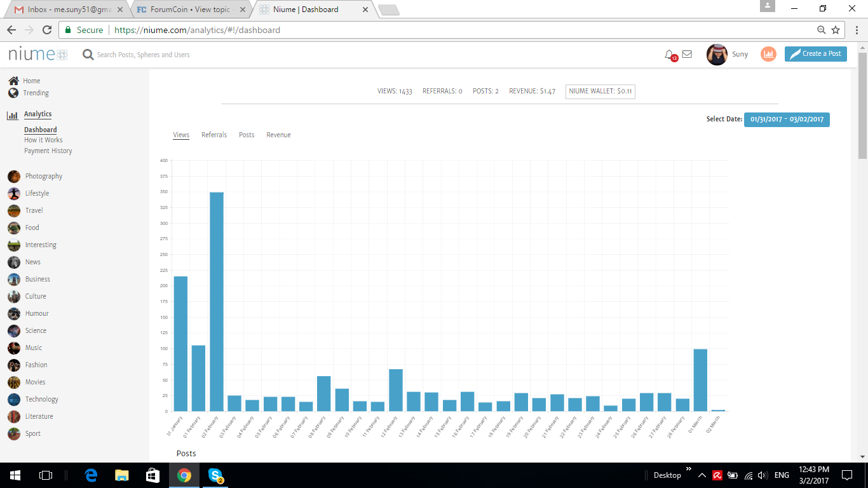Click the search magnifier icon
Viewport: 868px width, 488px height.
click(88, 55)
